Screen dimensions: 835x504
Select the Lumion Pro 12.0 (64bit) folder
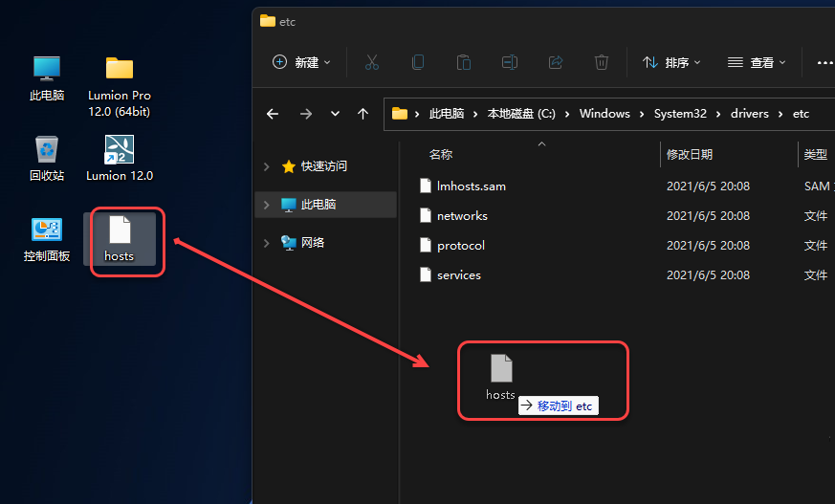120,87
